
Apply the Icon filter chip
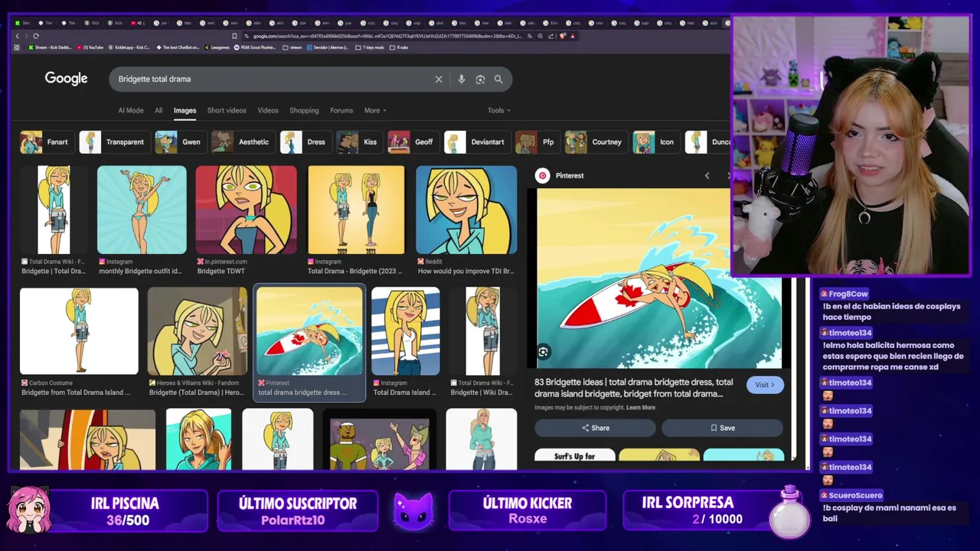pyautogui.click(x=655, y=142)
